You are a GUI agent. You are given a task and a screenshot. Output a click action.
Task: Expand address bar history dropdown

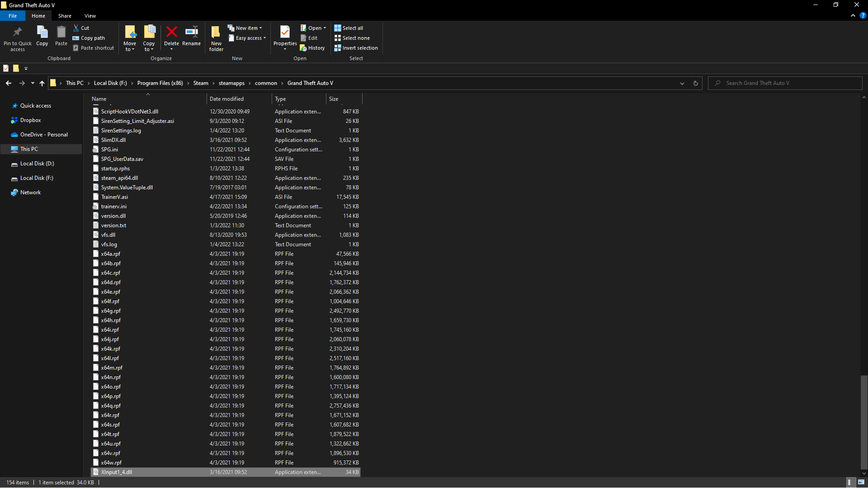[x=682, y=83]
